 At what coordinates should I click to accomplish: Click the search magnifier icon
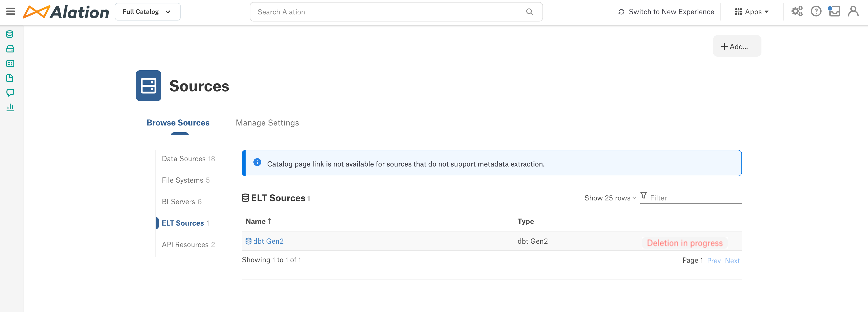[x=529, y=12]
